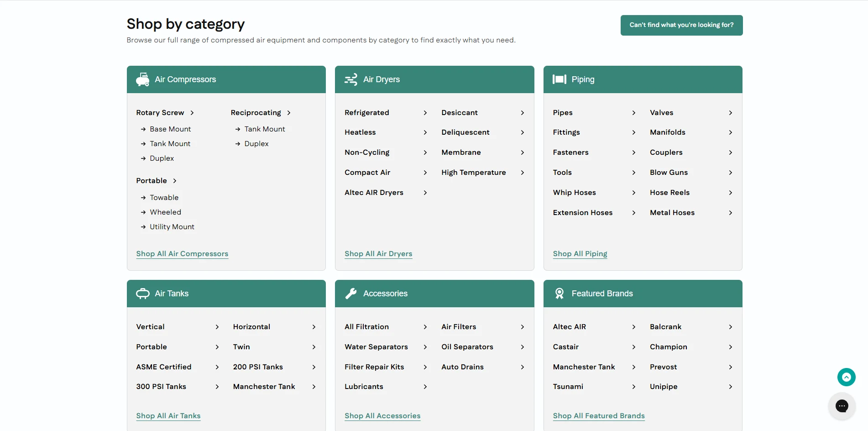Select the Accessories category header
The height and width of the screenshot is (431, 868).
tap(434, 294)
